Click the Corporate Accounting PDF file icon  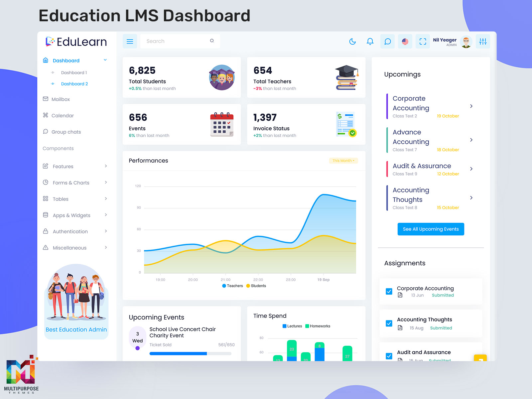tap(400, 295)
